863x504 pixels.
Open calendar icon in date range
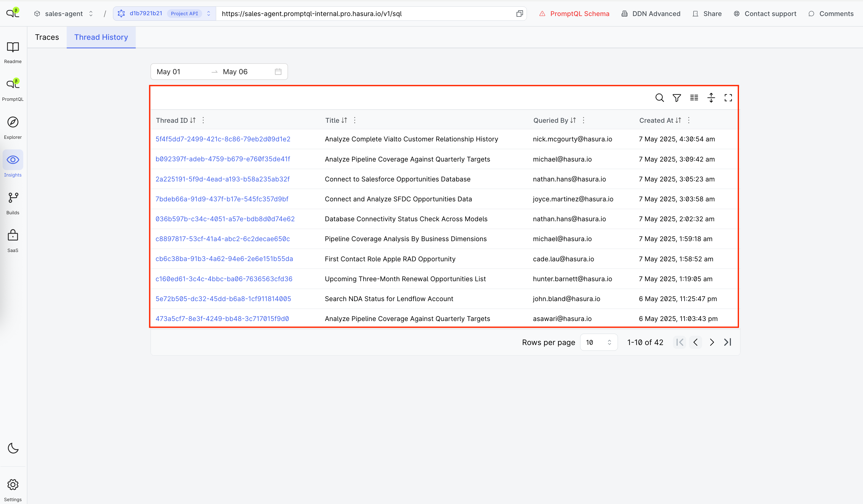click(x=278, y=72)
